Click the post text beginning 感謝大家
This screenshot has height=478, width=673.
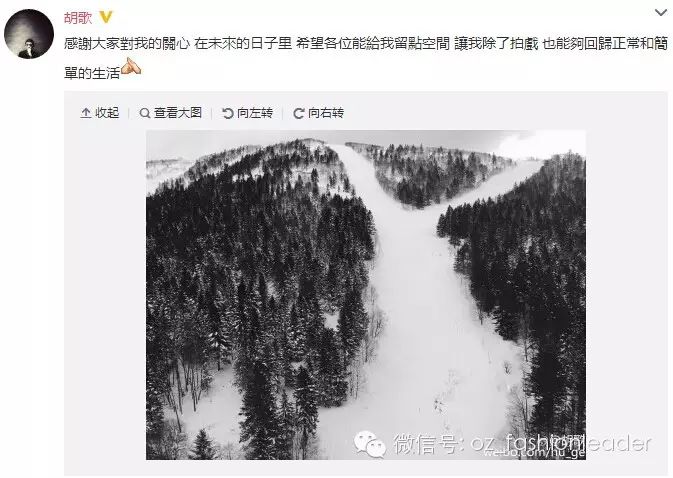tap(366, 58)
